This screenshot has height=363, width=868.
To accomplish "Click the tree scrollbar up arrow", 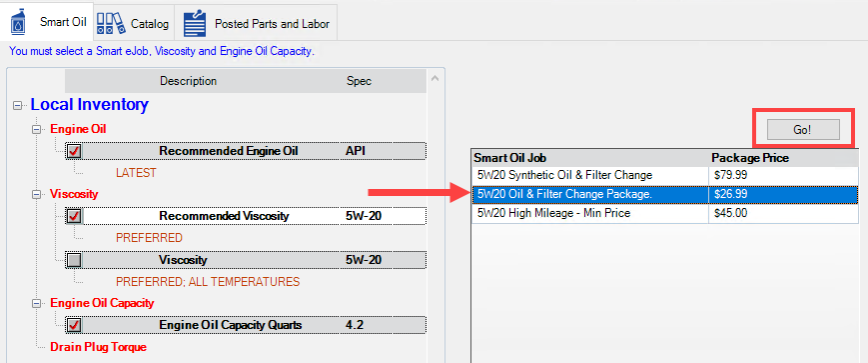I will coord(435,79).
